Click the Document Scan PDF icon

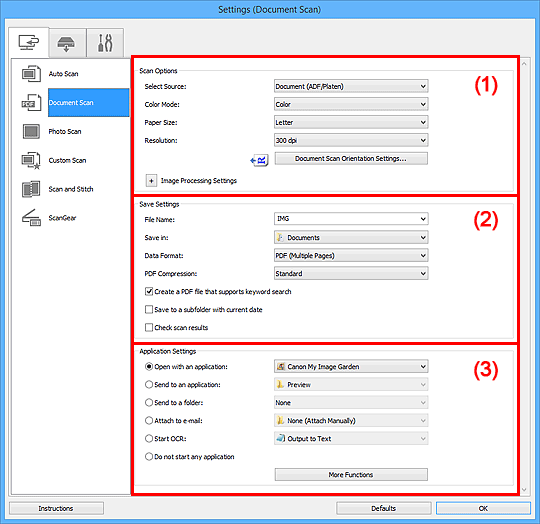coord(31,103)
